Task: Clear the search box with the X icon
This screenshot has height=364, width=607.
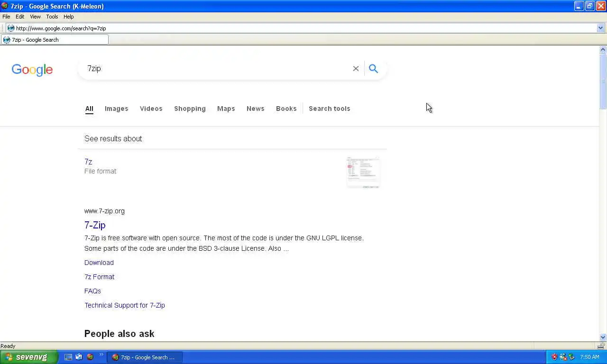Action: coord(356,69)
